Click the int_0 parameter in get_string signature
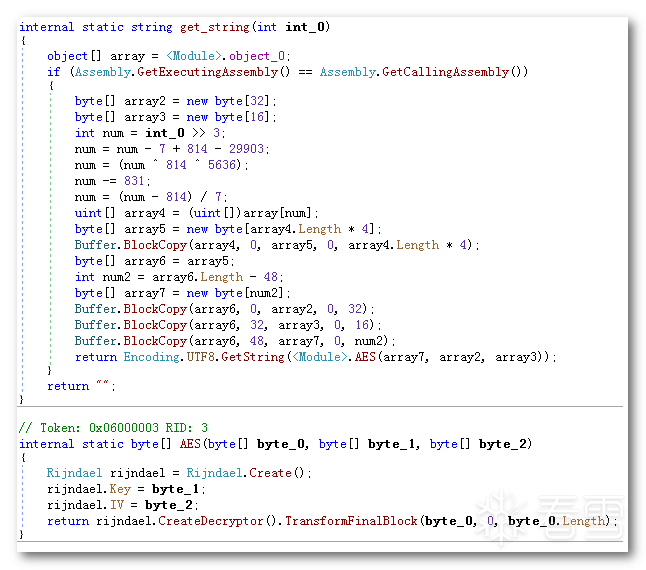The image size is (646, 570). click(305, 27)
